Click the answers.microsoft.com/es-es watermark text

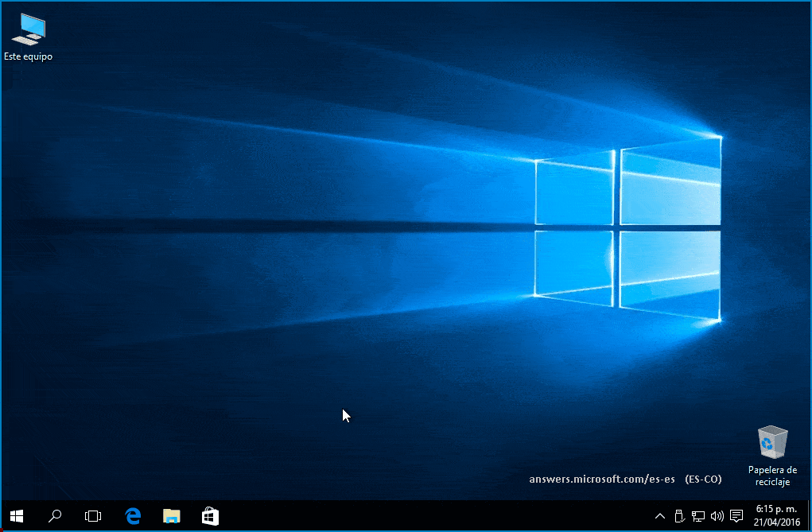point(602,480)
